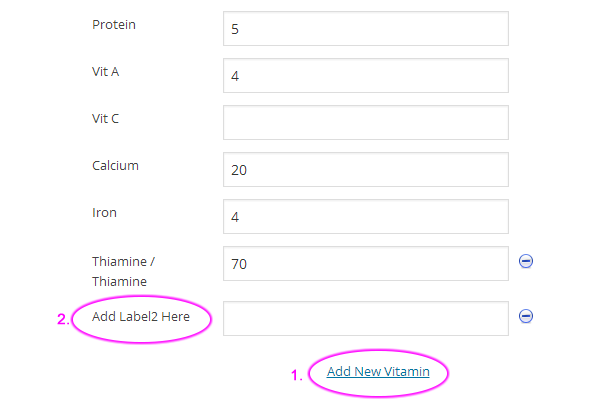Click the Thiamine field containing 70
Image resolution: width=602 pixels, height=407 pixels.
coord(366,263)
